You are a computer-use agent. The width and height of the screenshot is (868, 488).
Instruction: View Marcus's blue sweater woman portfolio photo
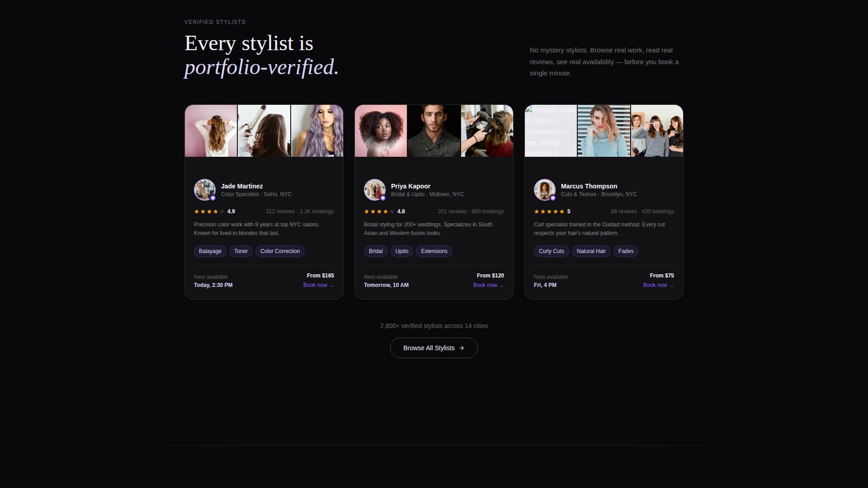click(x=604, y=131)
